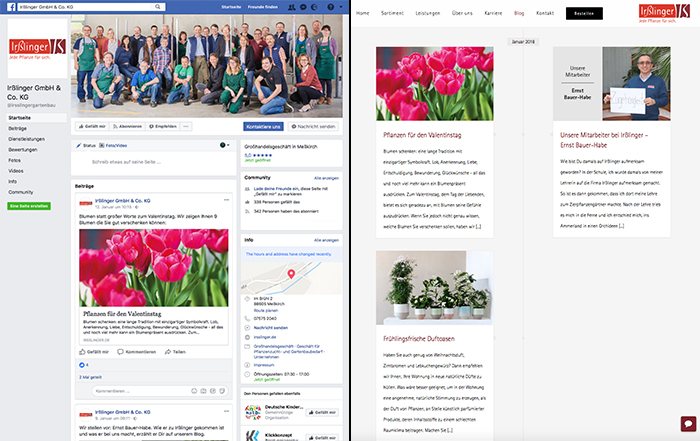Open Facebook friend requests icon
The width and height of the screenshot is (700, 441).
(x=292, y=7)
